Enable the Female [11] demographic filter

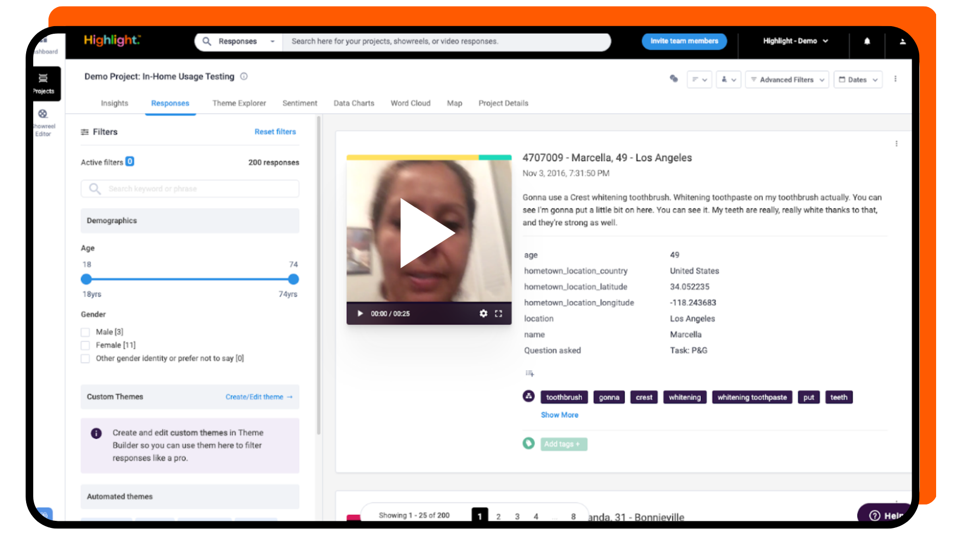[x=85, y=345]
